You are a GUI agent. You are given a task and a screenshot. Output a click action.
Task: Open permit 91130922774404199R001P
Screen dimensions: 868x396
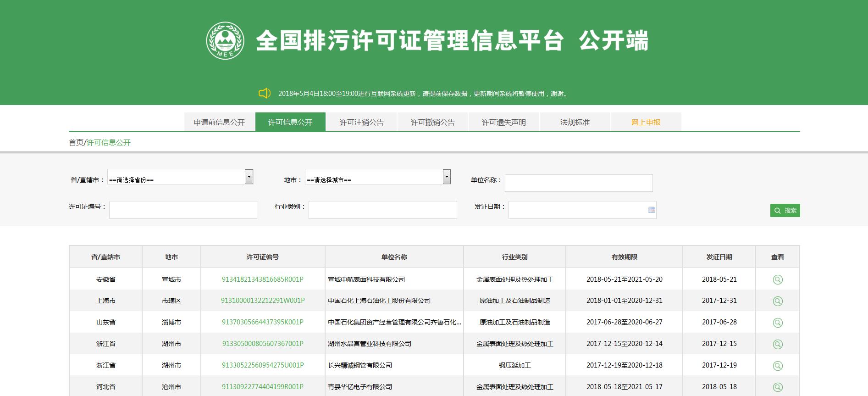[x=263, y=387]
